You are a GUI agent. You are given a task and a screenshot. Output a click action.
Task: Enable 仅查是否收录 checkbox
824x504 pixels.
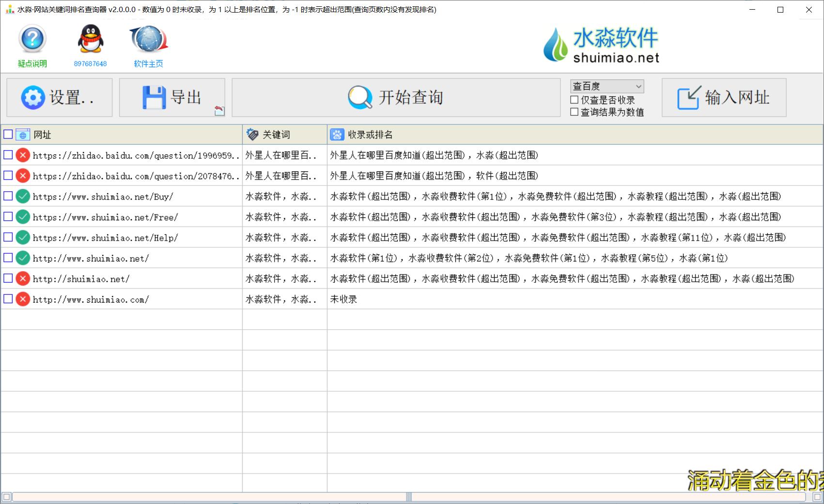(575, 100)
